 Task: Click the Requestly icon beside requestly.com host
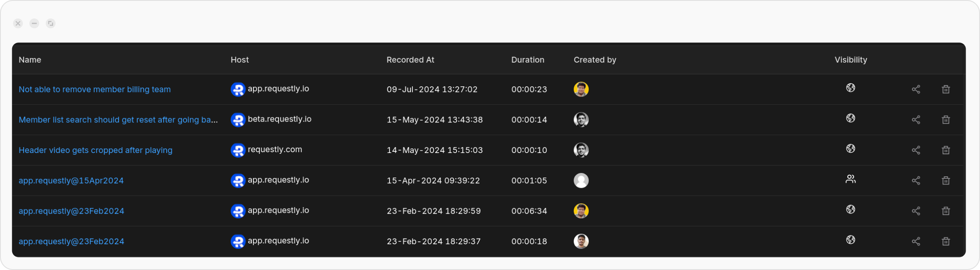(x=238, y=150)
